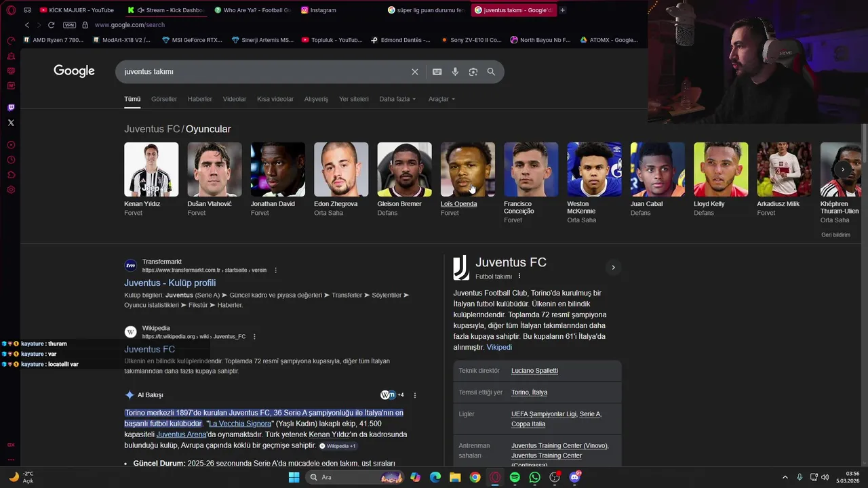The height and width of the screenshot is (488, 868).
Task: Click the Loïs Openda name link
Action: click(x=458, y=204)
